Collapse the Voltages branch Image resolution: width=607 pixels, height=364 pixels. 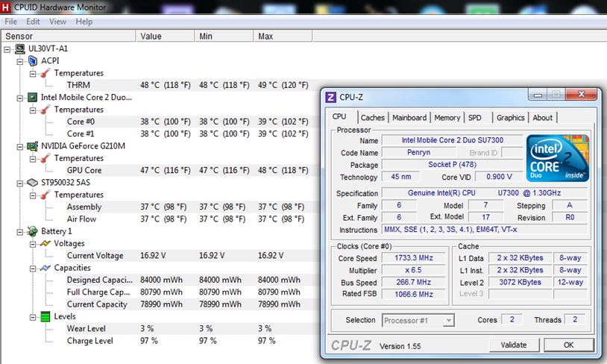point(33,244)
